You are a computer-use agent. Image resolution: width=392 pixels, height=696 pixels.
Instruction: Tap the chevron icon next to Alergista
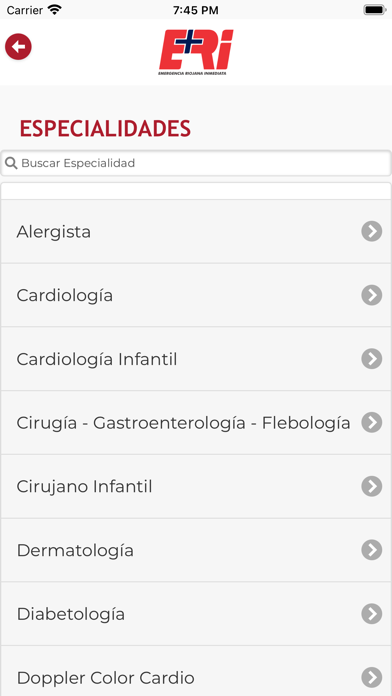pos(372,231)
